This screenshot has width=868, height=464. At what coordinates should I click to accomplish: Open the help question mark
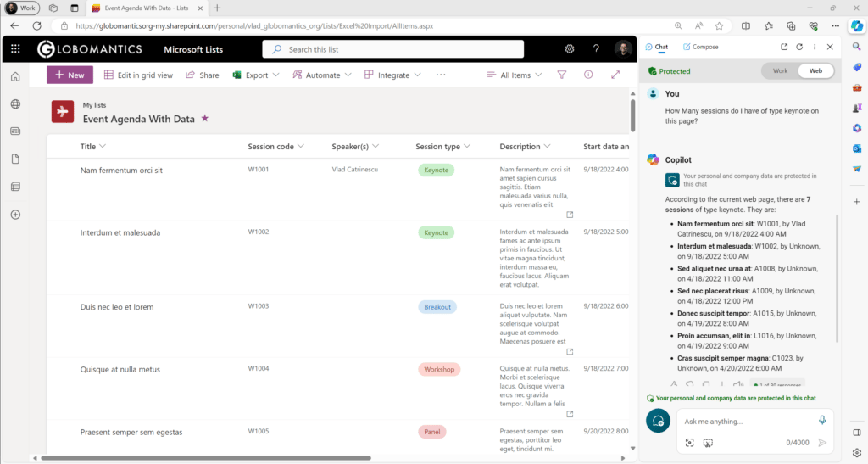(x=596, y=48)
